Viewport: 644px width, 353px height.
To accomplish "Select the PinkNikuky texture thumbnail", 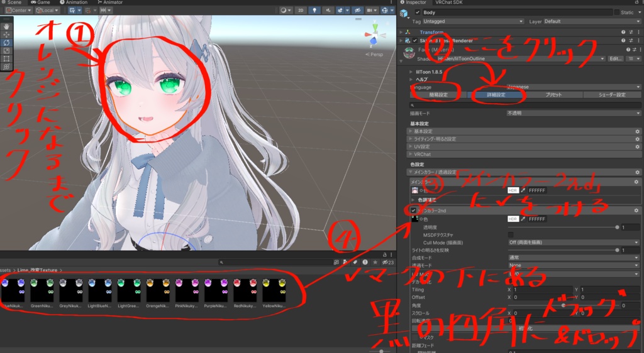I will pyautogui.click(x=186, y=292).
